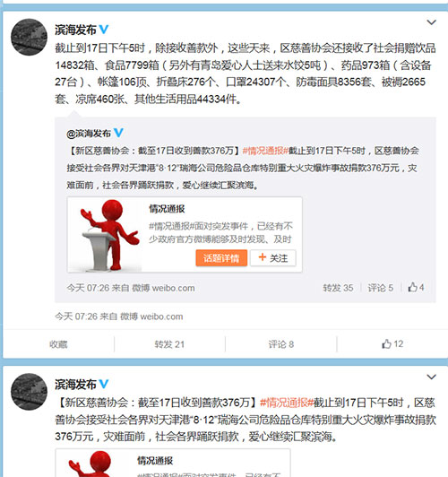Open the orange 话题详情 button
This screenshot has width=448, height=477.
pyautogui.click(x=221, y=258)
